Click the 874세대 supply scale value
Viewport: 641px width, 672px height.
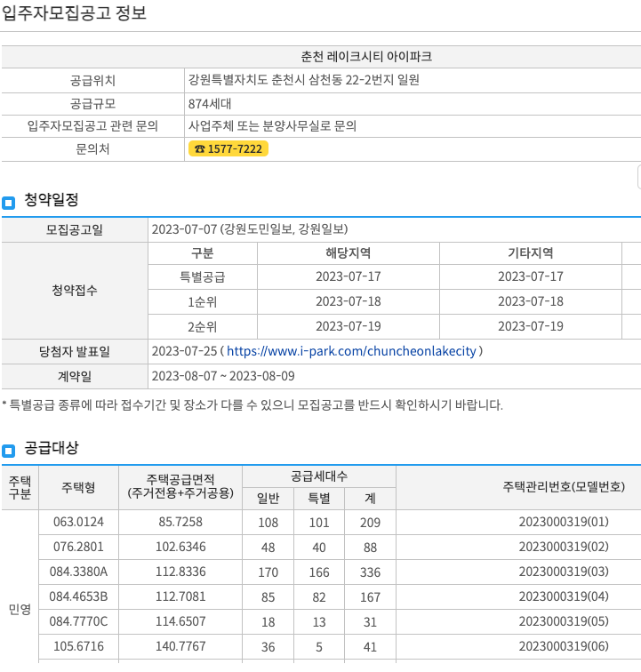point(210,103)
